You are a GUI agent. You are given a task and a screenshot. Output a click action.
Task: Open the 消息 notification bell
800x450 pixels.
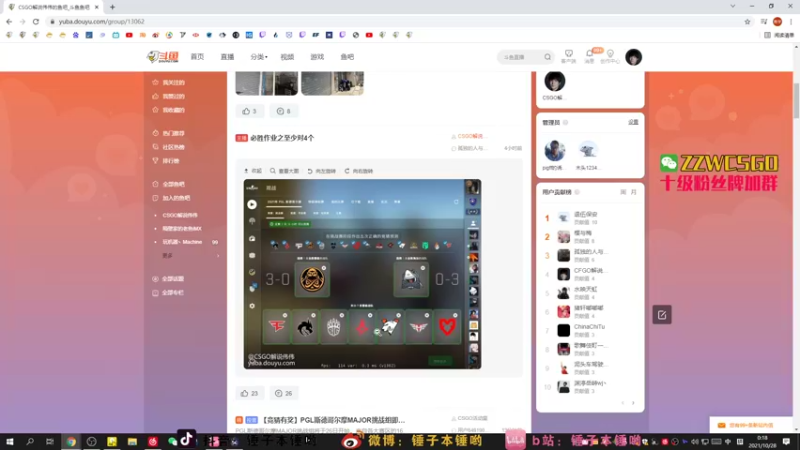[x=590, y=56]
